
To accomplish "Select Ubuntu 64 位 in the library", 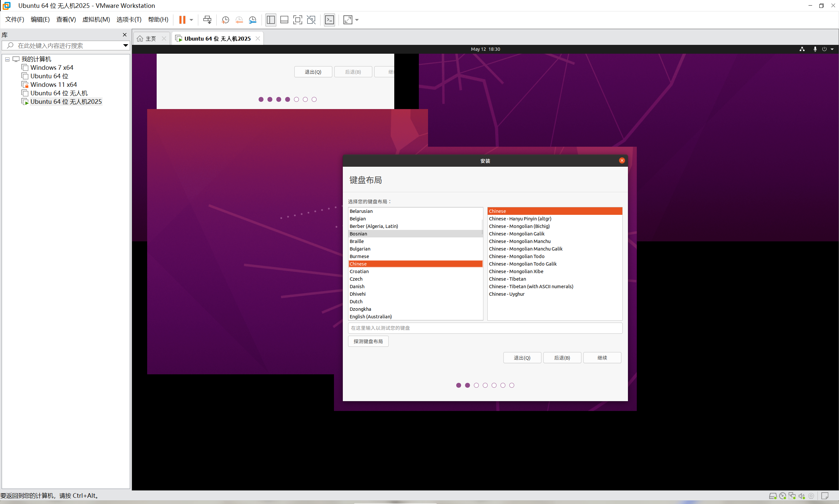I will pyautogui.click(x=49, y=76).
